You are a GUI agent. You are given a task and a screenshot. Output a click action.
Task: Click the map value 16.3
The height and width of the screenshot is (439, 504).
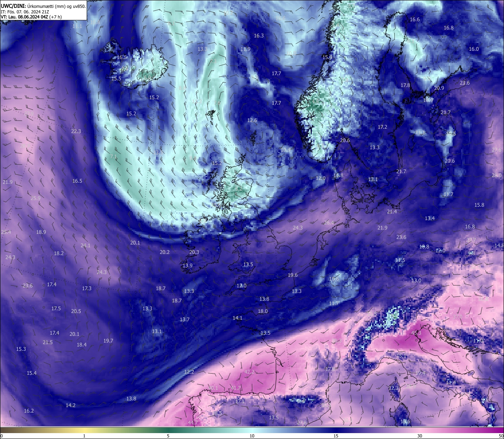coord(259,35)
